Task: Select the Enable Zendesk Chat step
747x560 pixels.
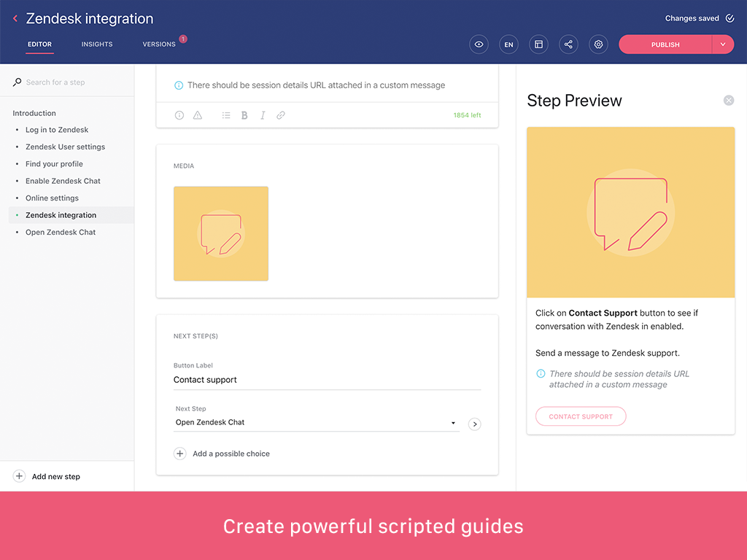Action: pyautogui.click(x=63, y=181)
